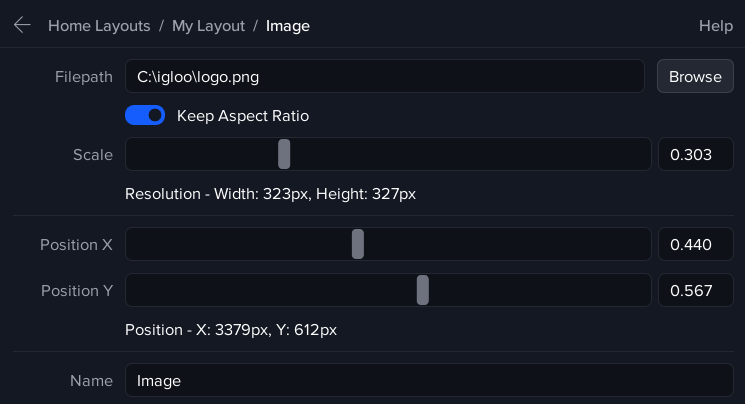This screenshot has height=404, width=745.
Task: Open the Help link
Action: pos(715,26)
